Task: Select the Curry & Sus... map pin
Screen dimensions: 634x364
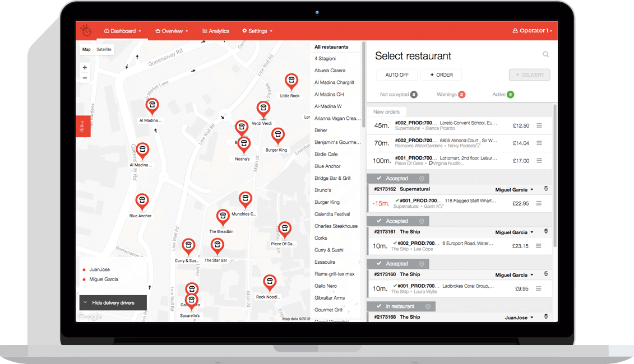Action: click(188, 246)
